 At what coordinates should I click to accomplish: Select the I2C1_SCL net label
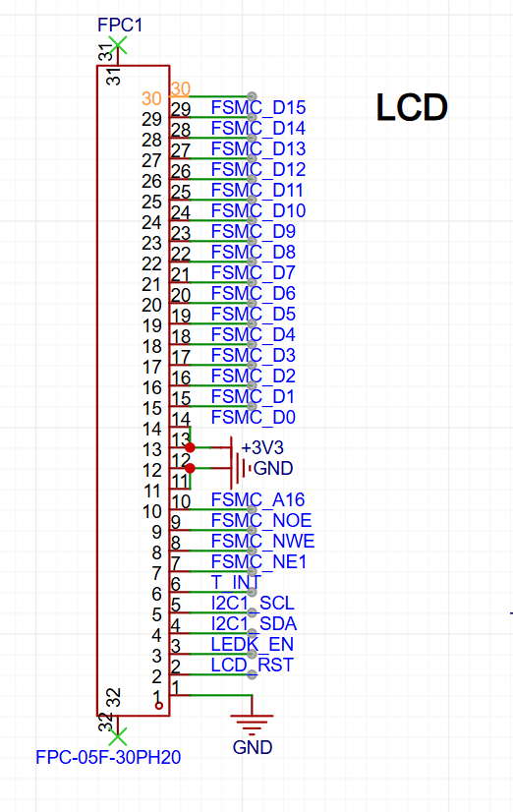253,604
